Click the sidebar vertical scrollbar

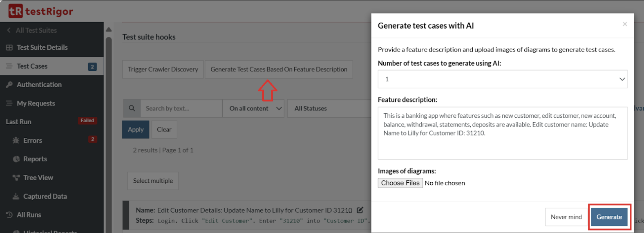pos(109,123)
